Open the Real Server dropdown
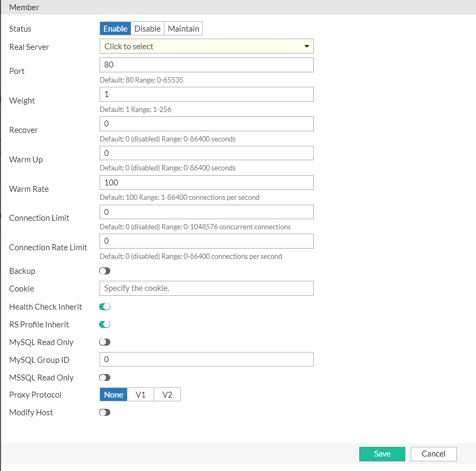Screen dimensions: 476x471 (x=207, y=46)
